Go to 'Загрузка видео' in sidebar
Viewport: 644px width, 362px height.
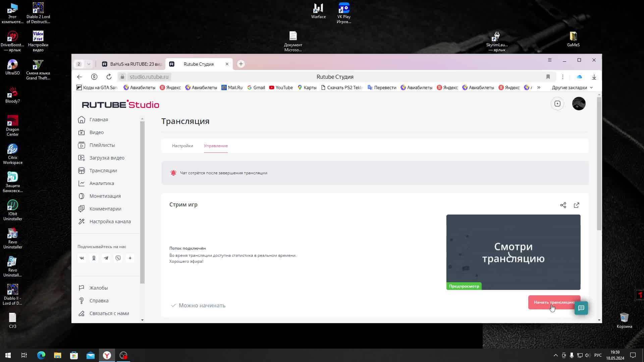107,158
